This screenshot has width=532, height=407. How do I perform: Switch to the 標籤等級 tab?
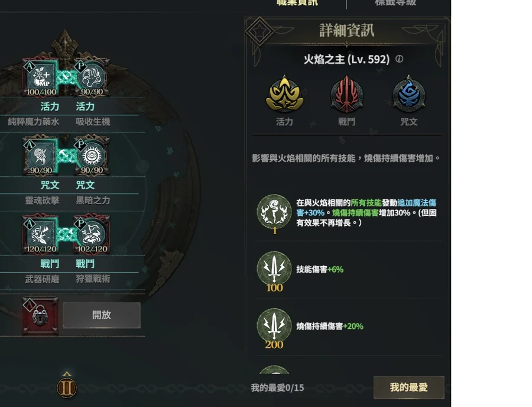(395, 3)
